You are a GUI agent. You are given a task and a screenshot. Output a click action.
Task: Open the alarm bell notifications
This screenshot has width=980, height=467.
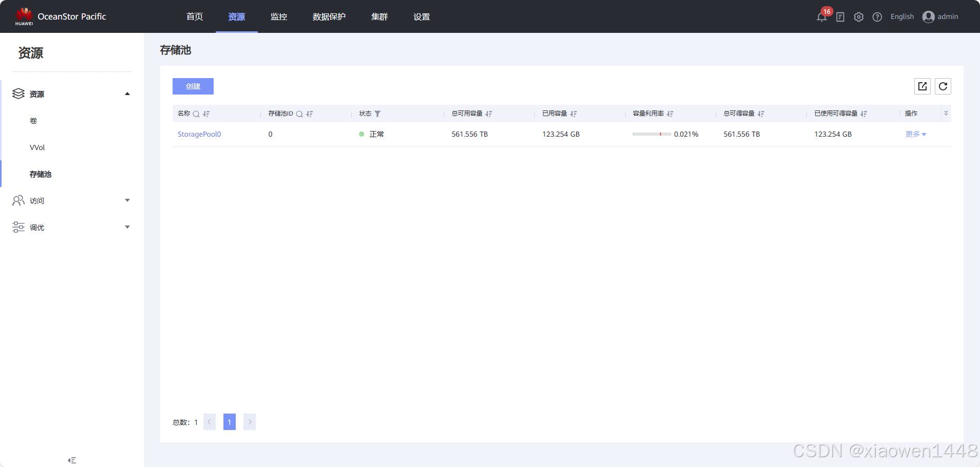pyautogui.click(x=821, y=17)
